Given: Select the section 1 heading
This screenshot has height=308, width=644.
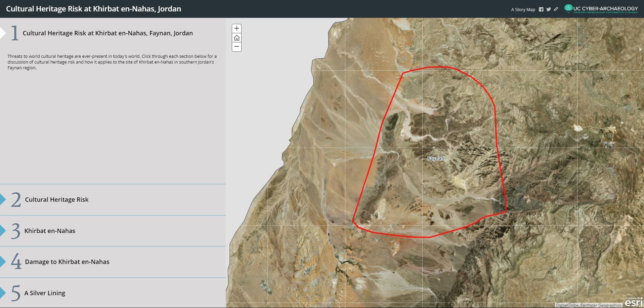Looking at the screenshot, I should tap(108, 33).
